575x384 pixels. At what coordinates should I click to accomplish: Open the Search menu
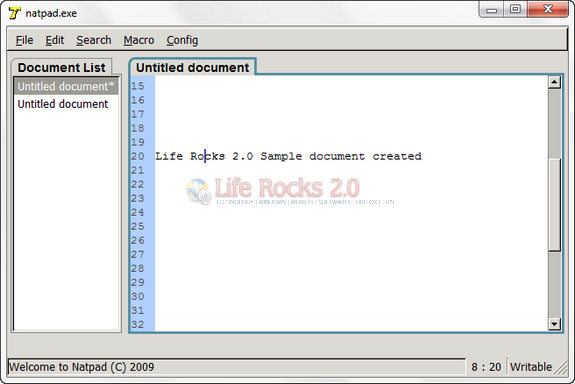tap(94, 40)
